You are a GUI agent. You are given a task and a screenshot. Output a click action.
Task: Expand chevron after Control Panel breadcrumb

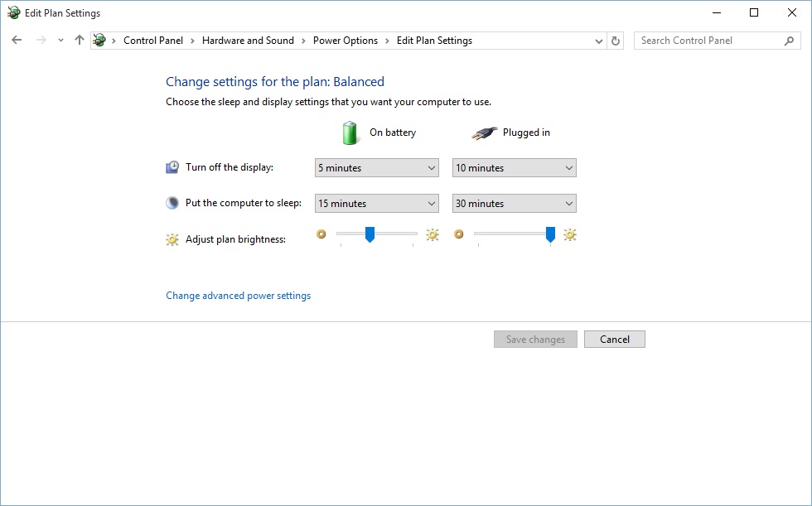pos(192,41)
